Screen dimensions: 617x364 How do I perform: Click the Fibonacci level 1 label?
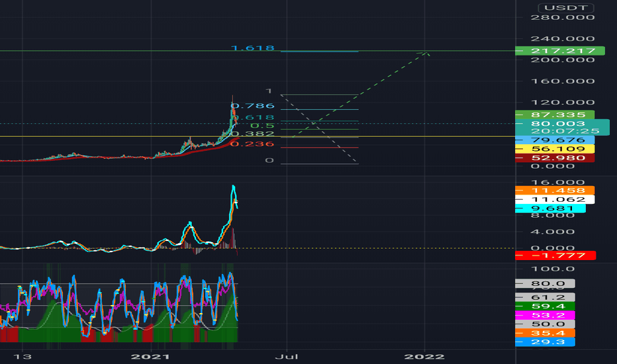(269, 91)
